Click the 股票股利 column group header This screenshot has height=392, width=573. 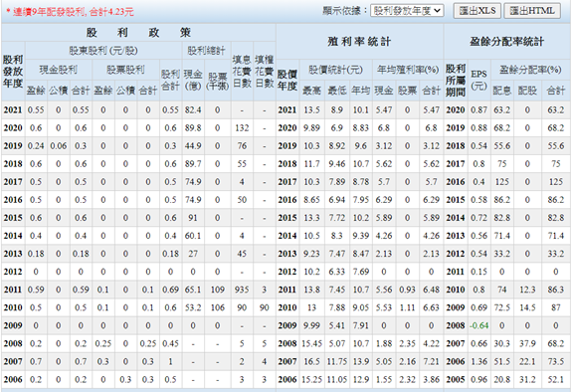pos(125,70)
